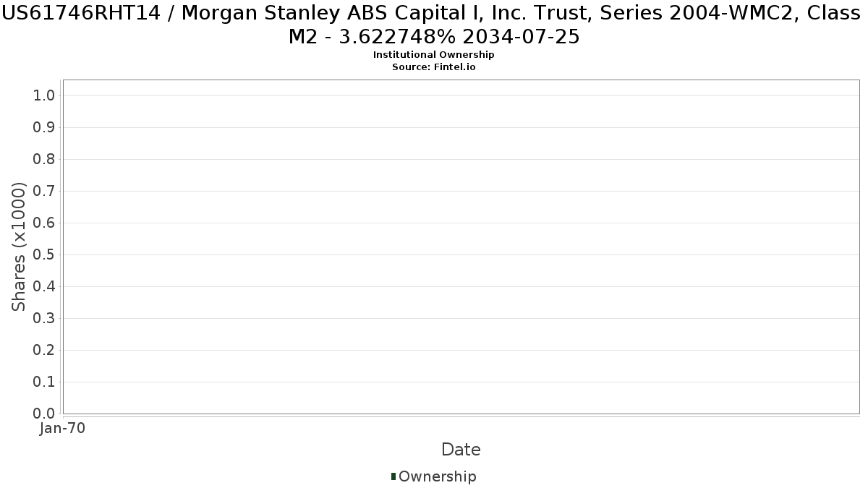The width and height of the screenshot is (868, 488).
Task: Click the Jan-70 x-axis tick label
Action: click(63, 428)
